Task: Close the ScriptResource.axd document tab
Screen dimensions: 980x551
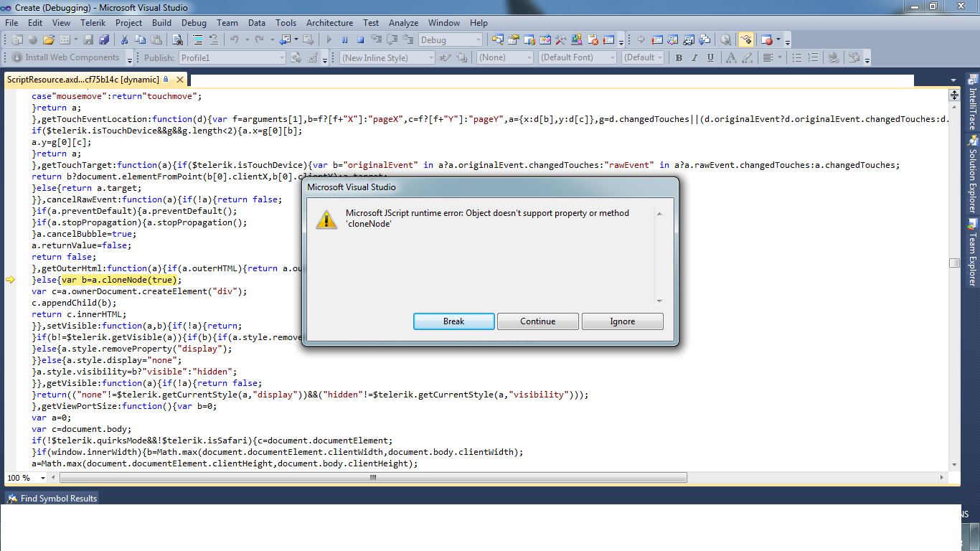Action: click(180, 80)
